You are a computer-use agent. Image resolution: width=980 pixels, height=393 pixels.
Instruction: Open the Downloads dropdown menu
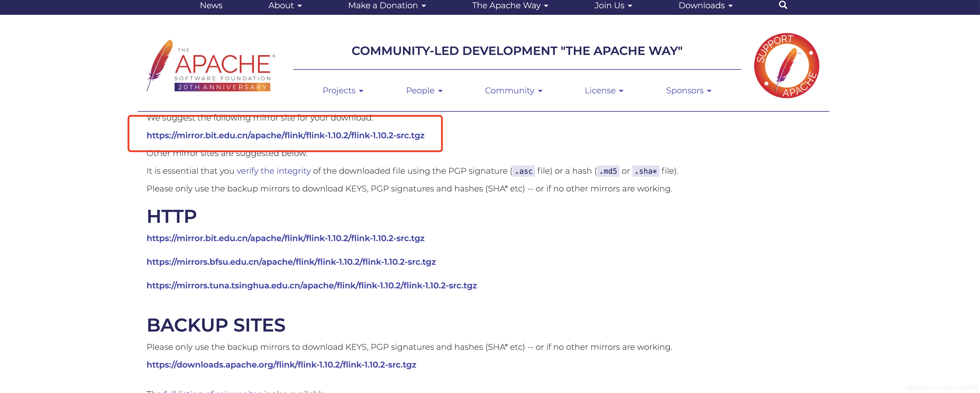click(705, 5)
